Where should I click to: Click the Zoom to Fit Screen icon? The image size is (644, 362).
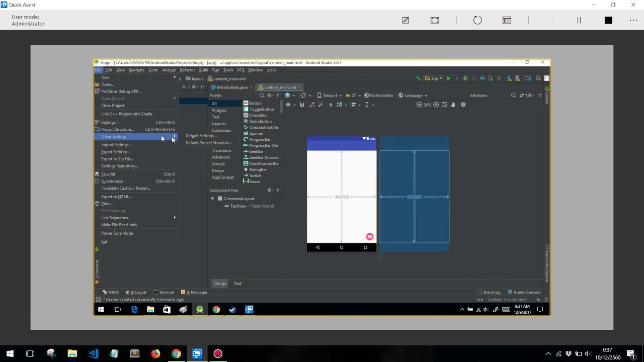click(x=444, y=105)
